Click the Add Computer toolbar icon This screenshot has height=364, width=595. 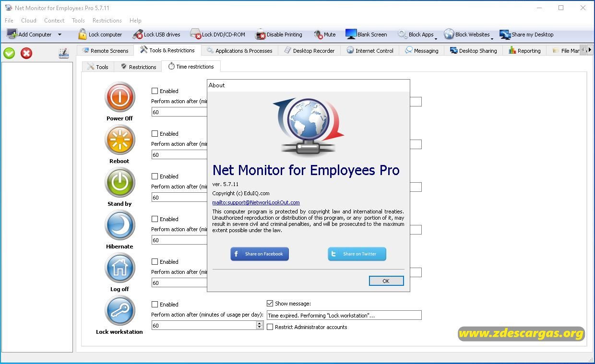[12, 34]
